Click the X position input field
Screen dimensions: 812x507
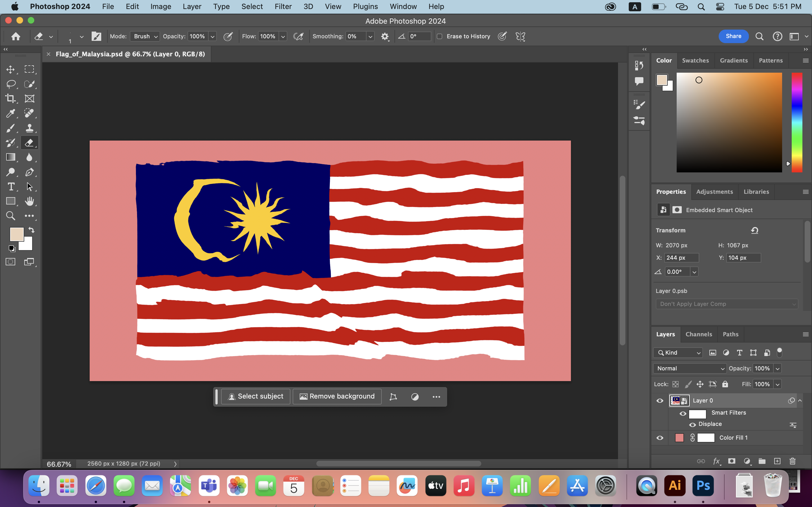tap(681, 257)
